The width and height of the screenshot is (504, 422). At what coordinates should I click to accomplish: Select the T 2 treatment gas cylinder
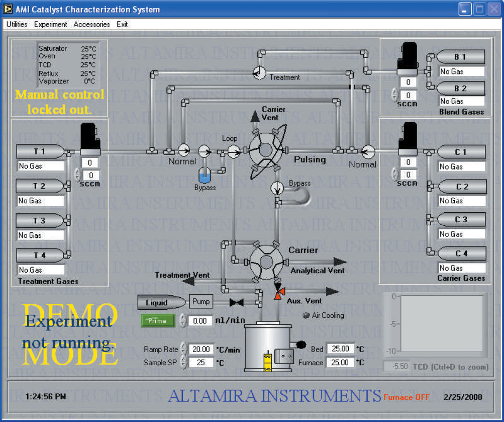pos(40,186)
